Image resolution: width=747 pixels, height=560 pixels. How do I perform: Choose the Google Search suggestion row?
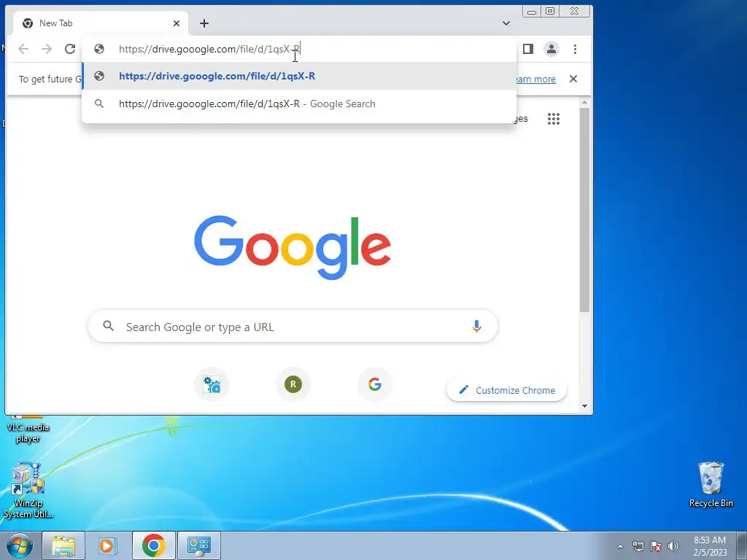tap(299, 104)
